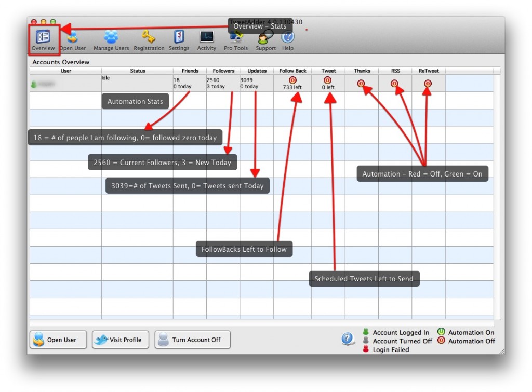Click the 'Account Logged In' legend text
532x392 pixels.
pyautogui.click(x=401, y=332)
